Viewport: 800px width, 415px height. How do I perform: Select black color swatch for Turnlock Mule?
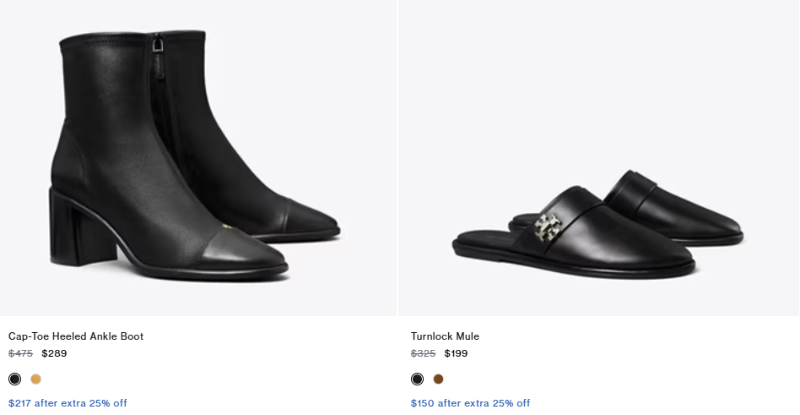click(x=417, y=379)
